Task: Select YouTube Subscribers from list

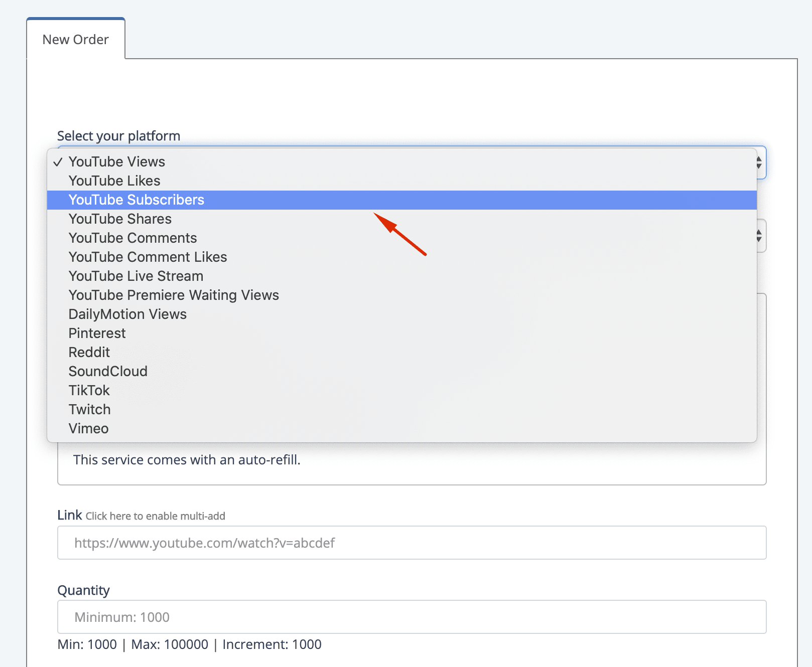Action: point(401,200)
